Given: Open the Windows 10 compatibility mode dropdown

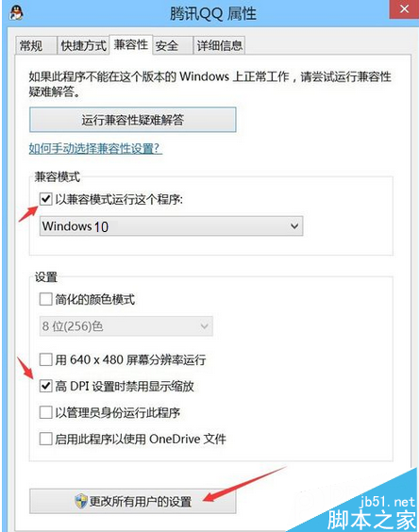Looking at the screenshot, I should 171,226.
